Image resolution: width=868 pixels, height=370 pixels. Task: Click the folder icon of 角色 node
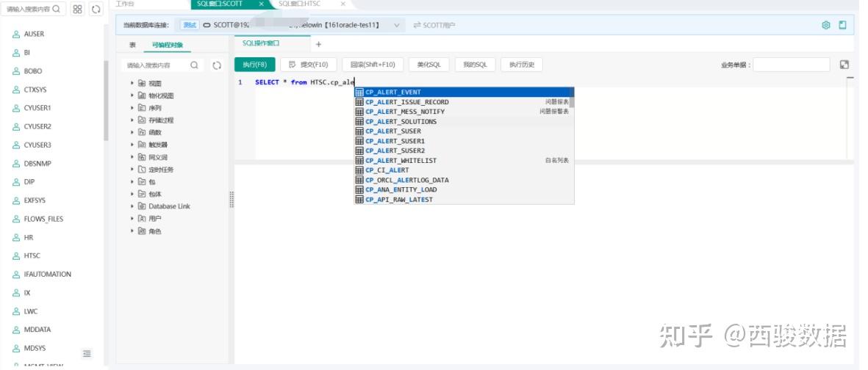142,231
